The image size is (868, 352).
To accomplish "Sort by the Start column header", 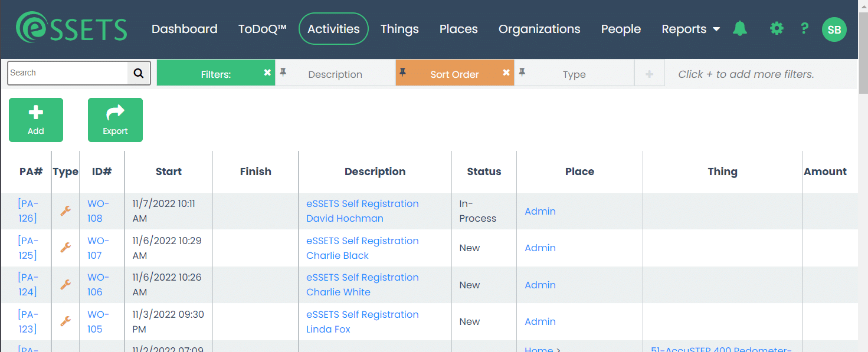I will (x=169, y=172).
